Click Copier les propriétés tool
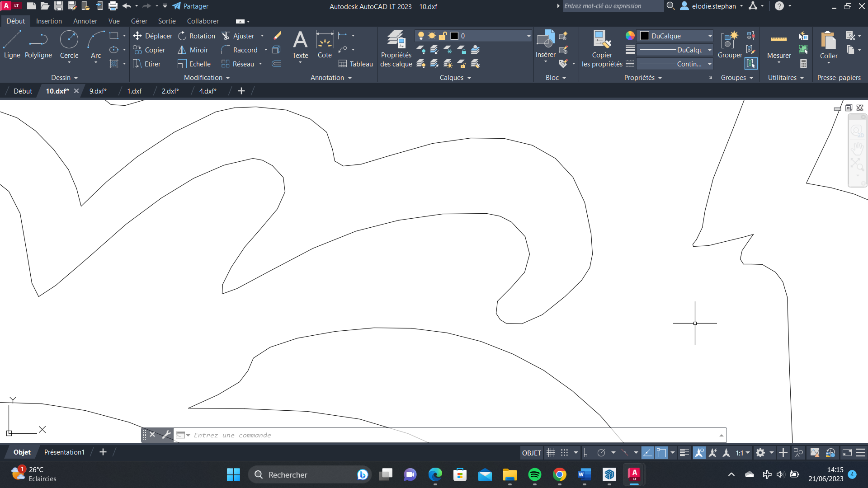 (602, 49)
